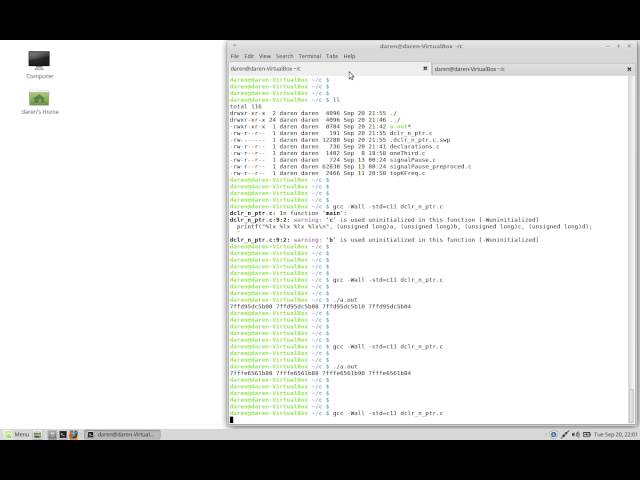The height and width of the screenshot is (480, 640).
Task: Switch to the second terminal tab
Action: (x=529, y=69)
